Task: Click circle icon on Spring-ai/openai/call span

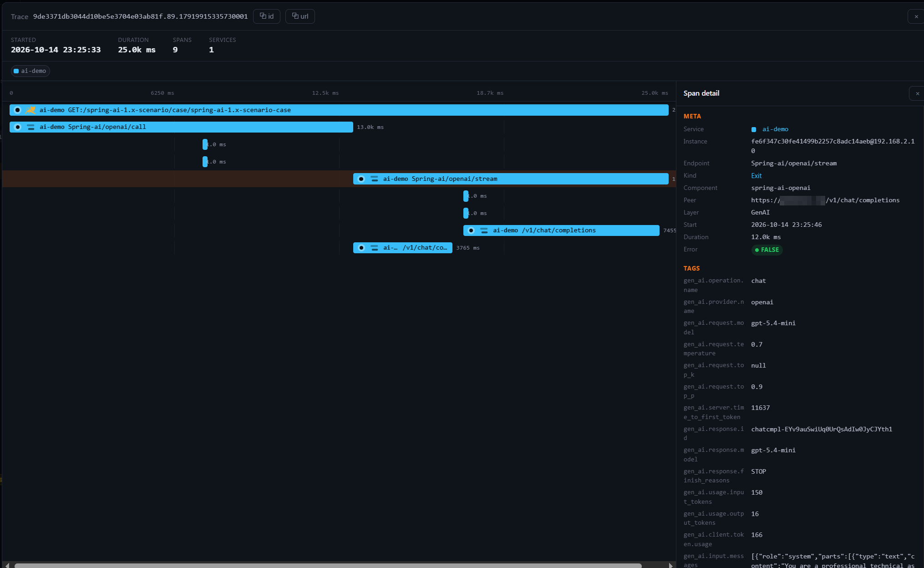Action: (18, 127)
